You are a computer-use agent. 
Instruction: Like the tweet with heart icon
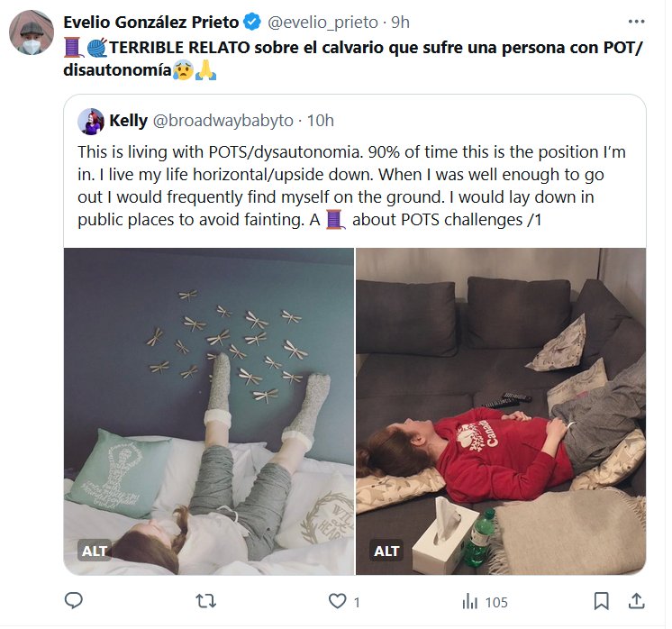(x=337, y=601)
